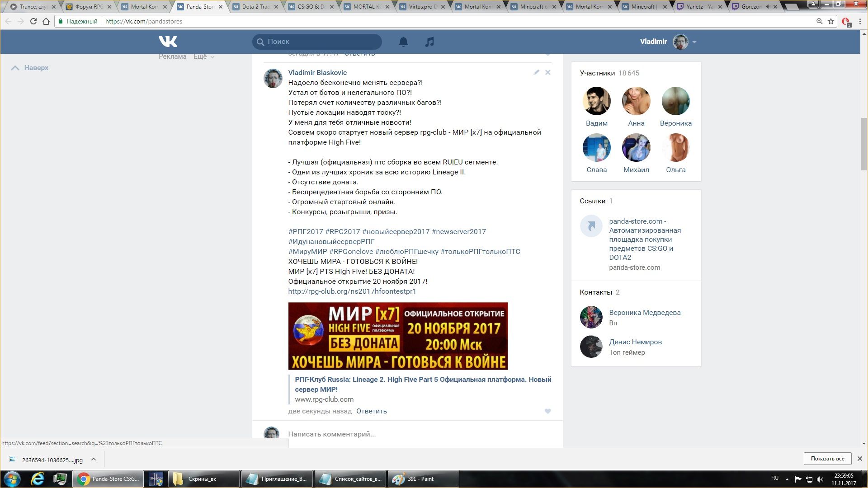Open the notifications bell
868x488 pixels.
coord(403,42)
